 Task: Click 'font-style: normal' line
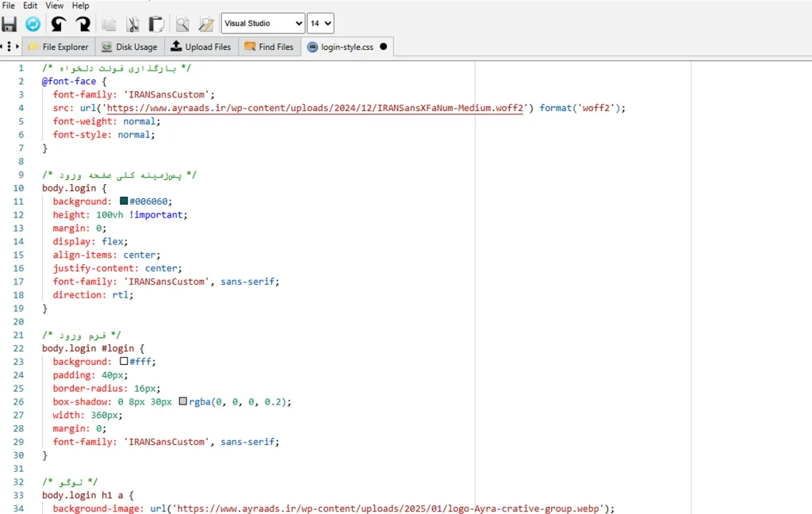(x=104, y=135)
